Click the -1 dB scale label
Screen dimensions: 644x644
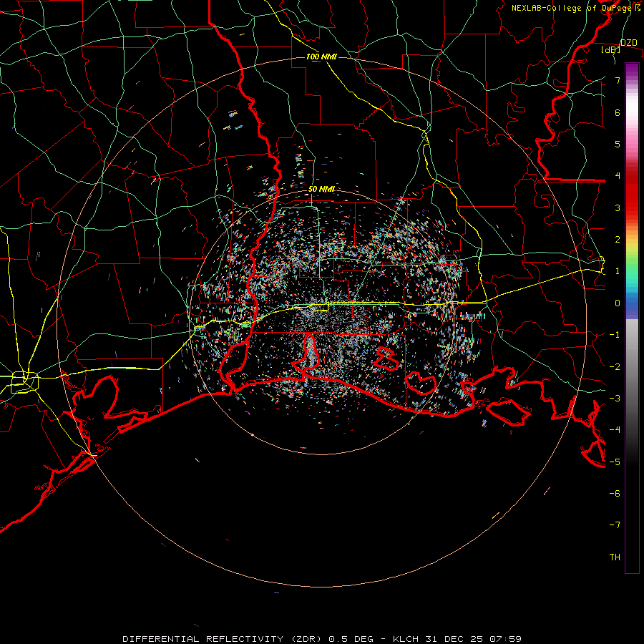coord(615,335)
